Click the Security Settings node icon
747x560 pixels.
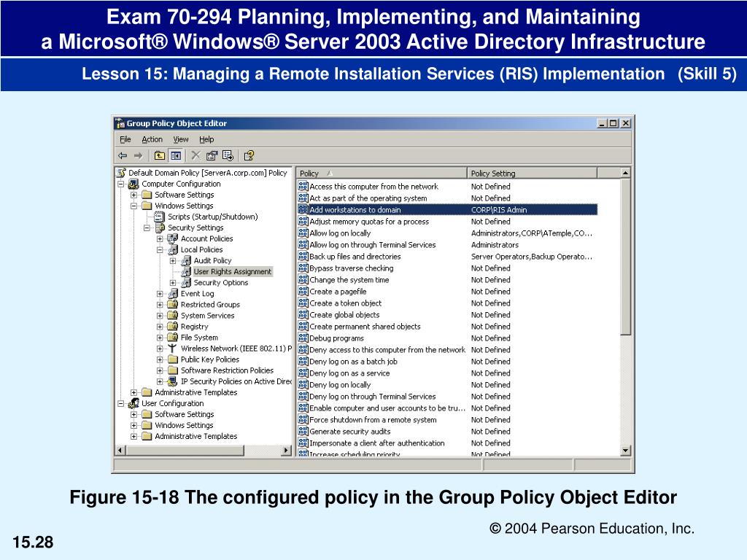[160, 227]
